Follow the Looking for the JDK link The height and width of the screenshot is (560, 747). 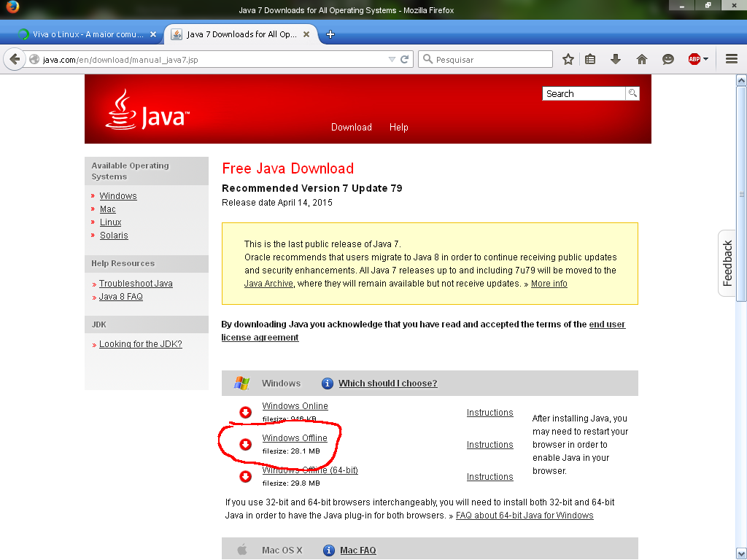[141, 344]
